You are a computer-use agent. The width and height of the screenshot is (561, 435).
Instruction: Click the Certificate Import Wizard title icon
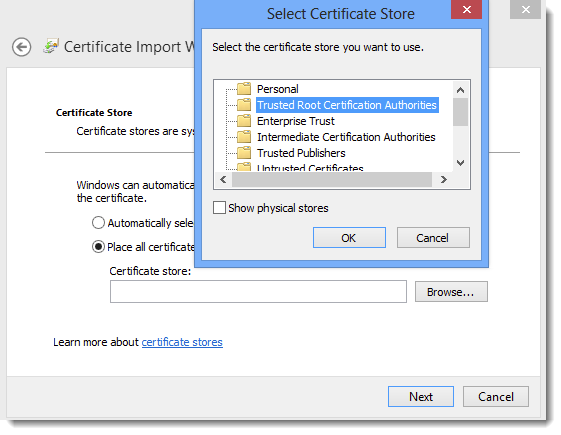point(51,46)
